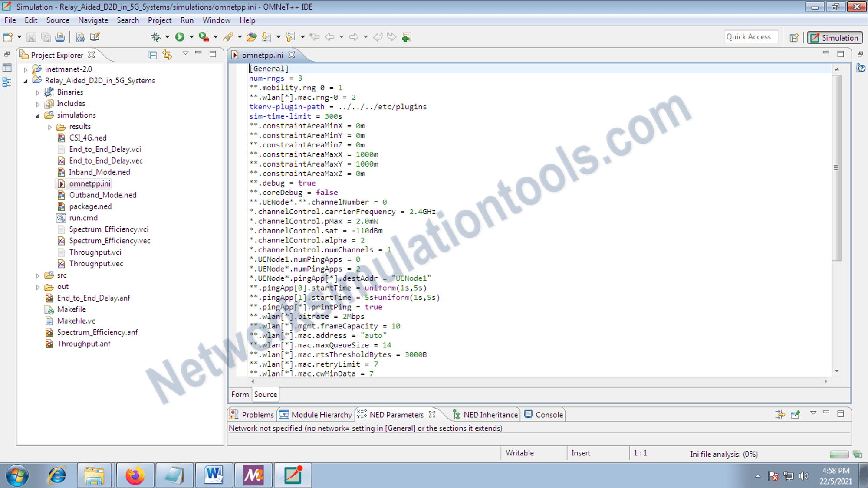Collapse All folders in Project Explorer

click(x=152, y=55)
